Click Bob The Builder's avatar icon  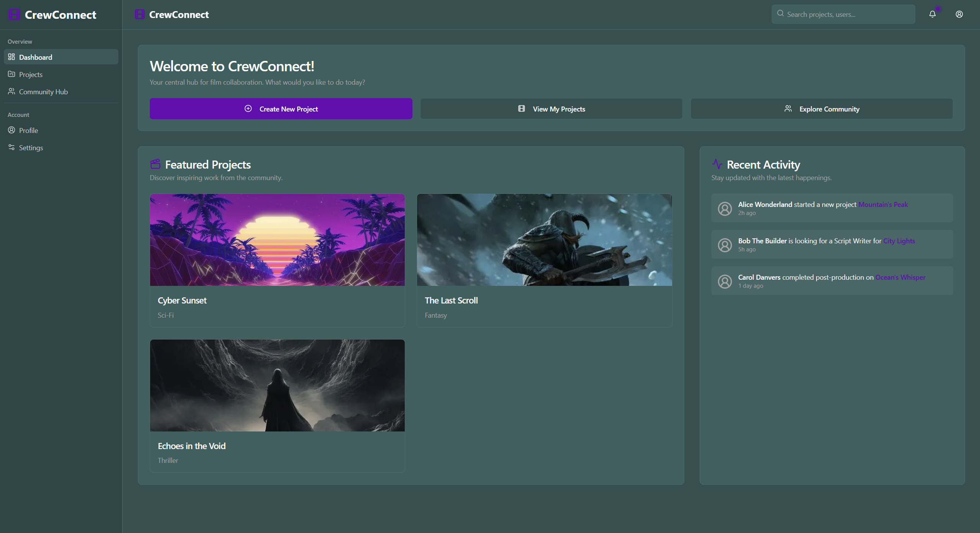[x=725, y=245]
